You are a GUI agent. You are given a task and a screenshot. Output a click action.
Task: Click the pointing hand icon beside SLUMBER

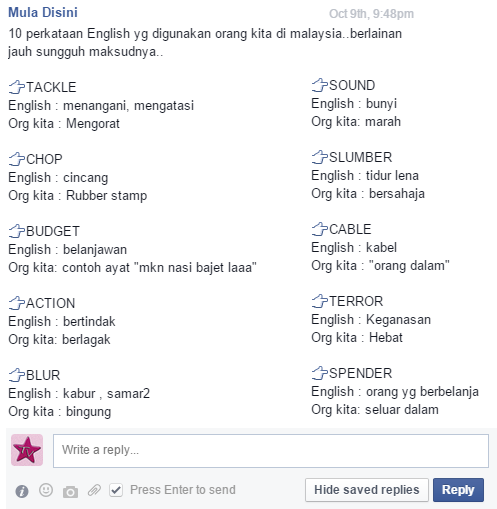click(x=320, y=157)
